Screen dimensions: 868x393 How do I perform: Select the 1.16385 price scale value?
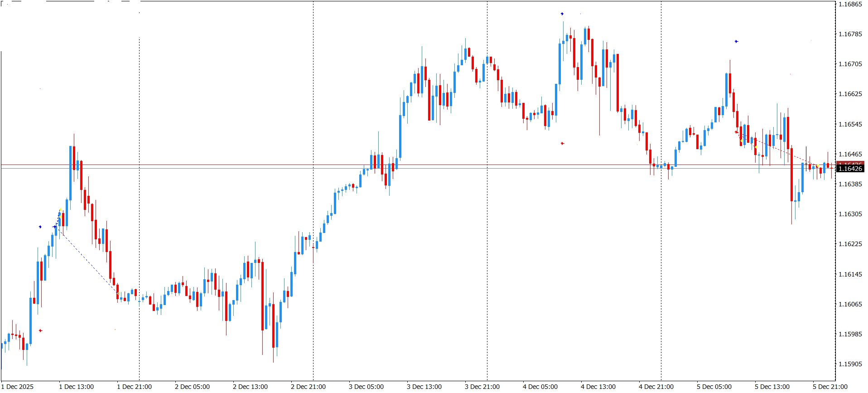pos(850,184)
